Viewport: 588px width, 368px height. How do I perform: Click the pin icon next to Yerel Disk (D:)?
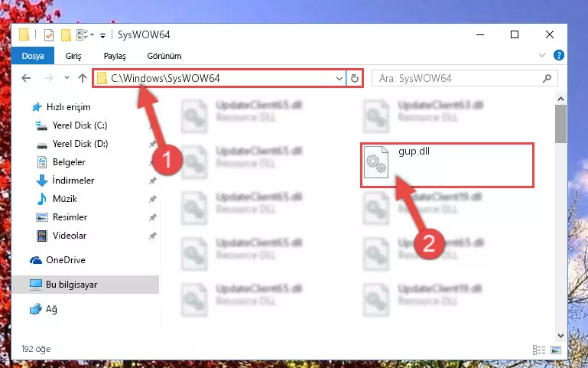pyautogui.click(x=153, y=144)
